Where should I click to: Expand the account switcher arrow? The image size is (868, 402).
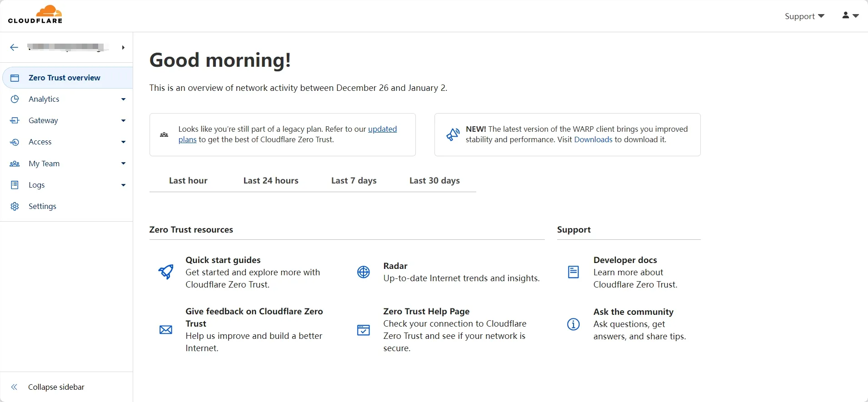[123, 47]
